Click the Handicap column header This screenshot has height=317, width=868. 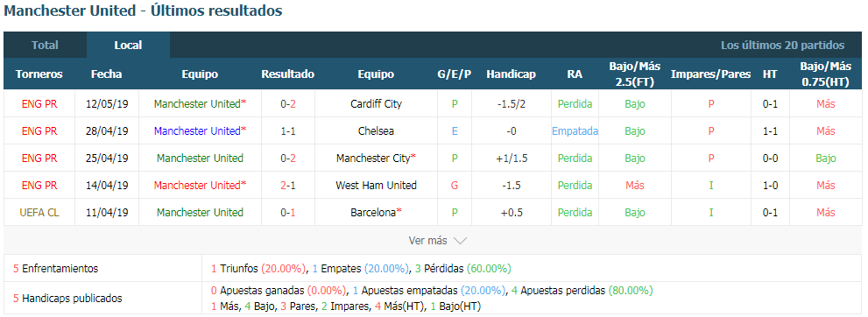(511, 74)
